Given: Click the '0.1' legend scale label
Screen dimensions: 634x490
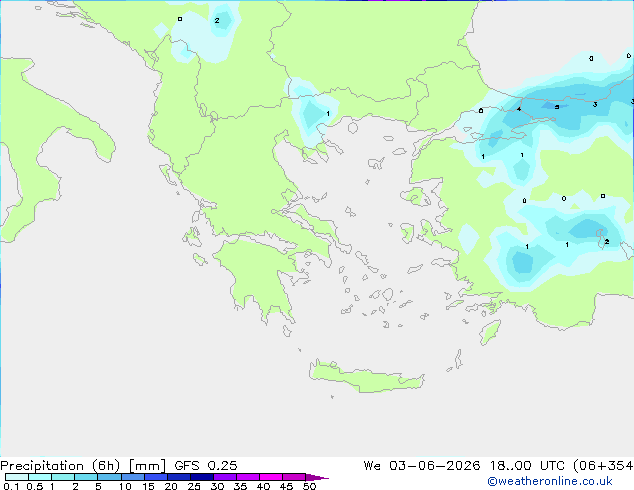Looking at the screenshot, I should pyautogui.click(x=11, y=486).
